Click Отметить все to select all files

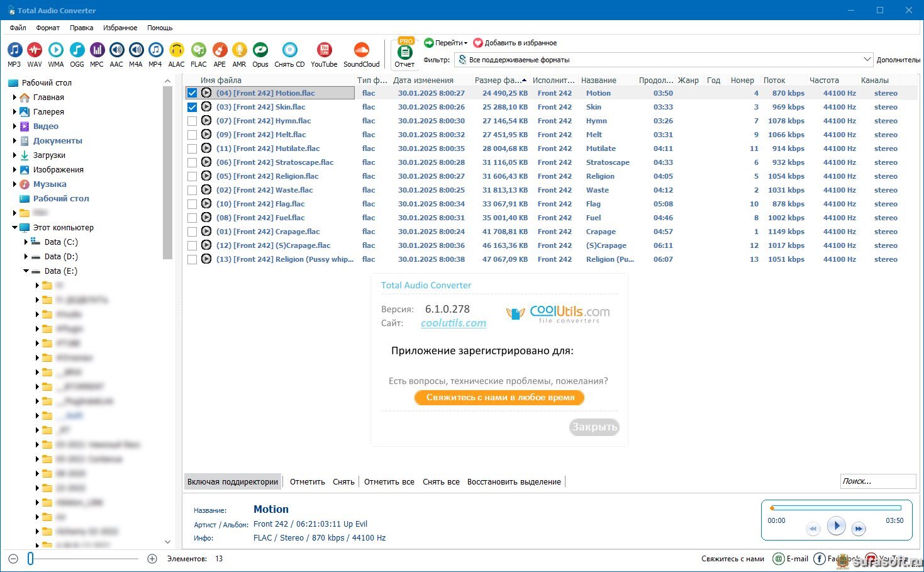click(x=389, y=482)
